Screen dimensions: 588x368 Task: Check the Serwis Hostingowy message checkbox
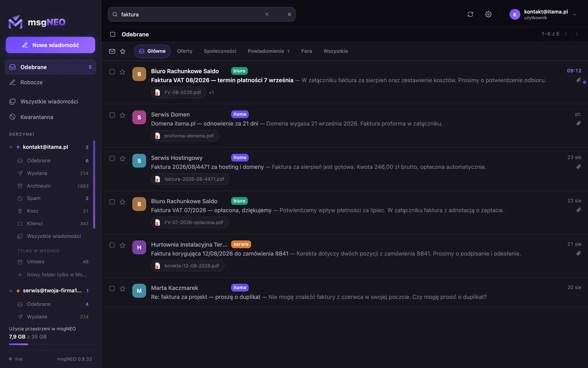112,159
